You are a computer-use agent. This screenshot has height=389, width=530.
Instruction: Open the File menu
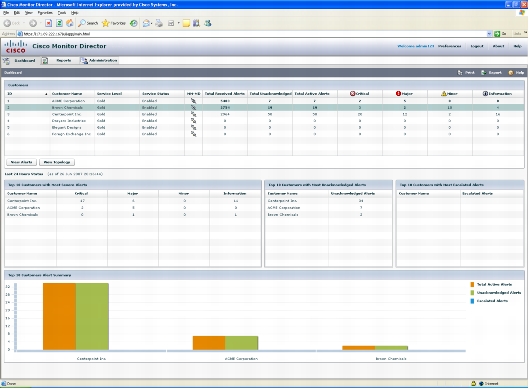click(6, 13)
